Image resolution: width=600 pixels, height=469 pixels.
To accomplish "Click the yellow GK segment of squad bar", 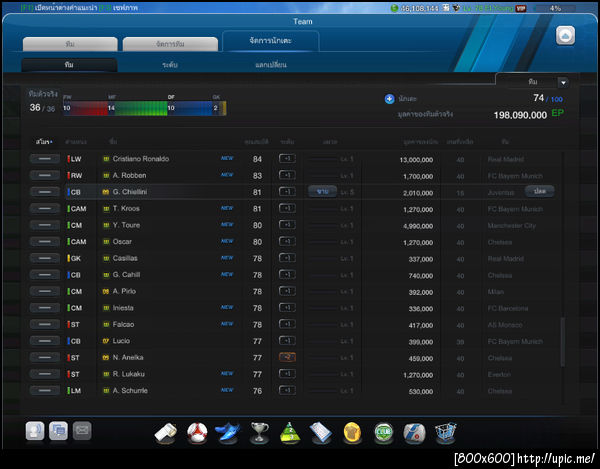I will (x=219, y=108).
